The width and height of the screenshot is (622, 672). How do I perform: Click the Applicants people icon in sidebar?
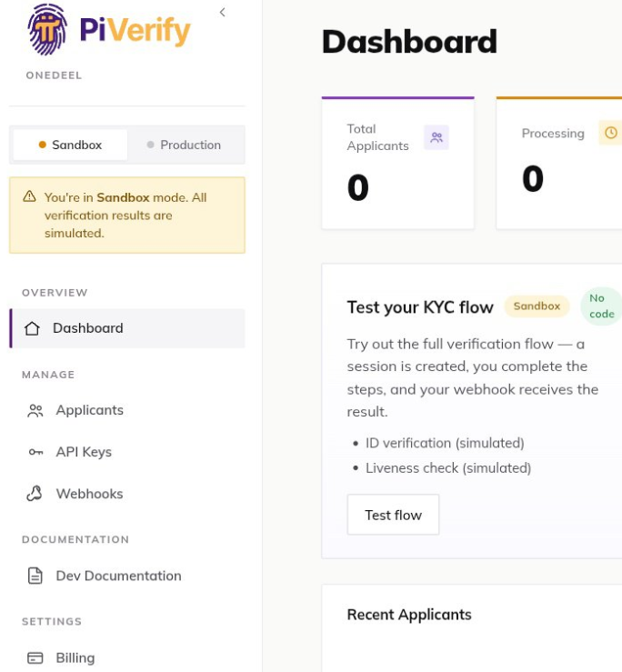click(x=35, y=411)
